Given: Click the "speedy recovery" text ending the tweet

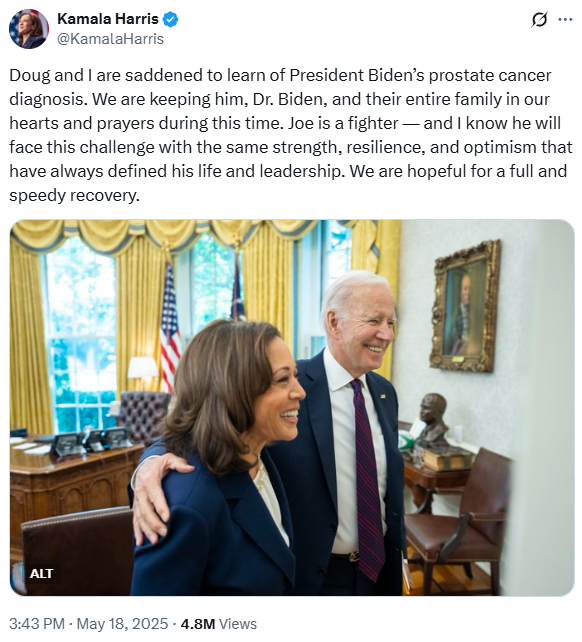Looking at the screenshot, I should [74, 196].
